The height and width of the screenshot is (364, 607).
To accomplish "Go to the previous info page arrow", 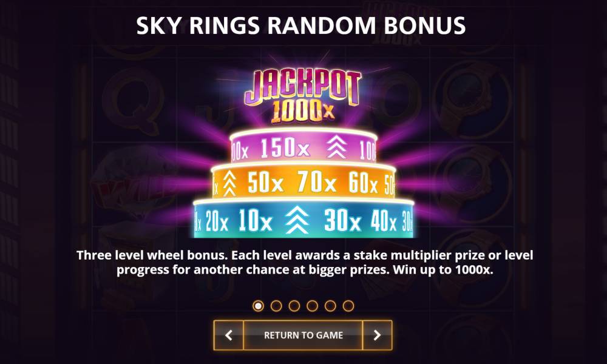I will pos(229,335).
